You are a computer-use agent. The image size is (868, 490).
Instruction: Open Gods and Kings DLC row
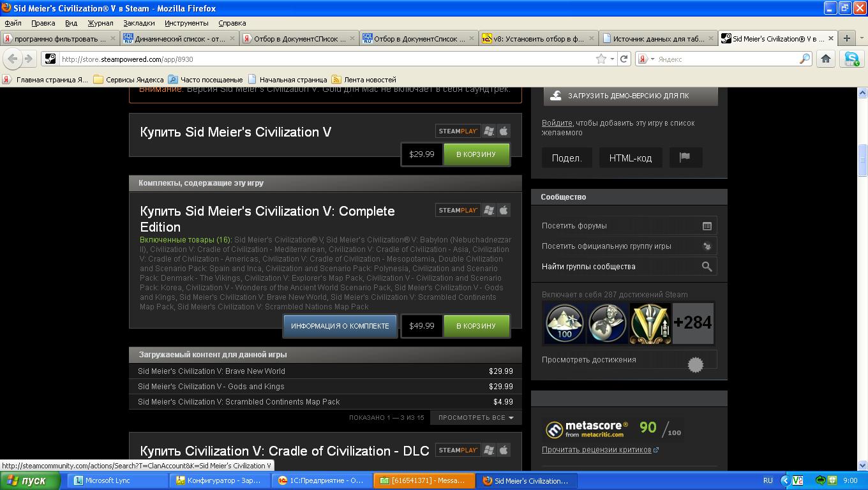325,387
